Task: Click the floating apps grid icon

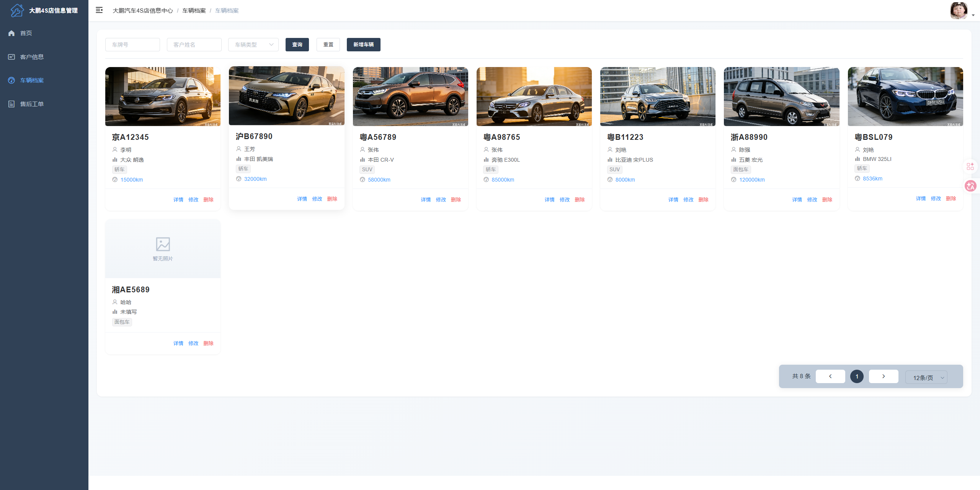Action: (970, 166)
